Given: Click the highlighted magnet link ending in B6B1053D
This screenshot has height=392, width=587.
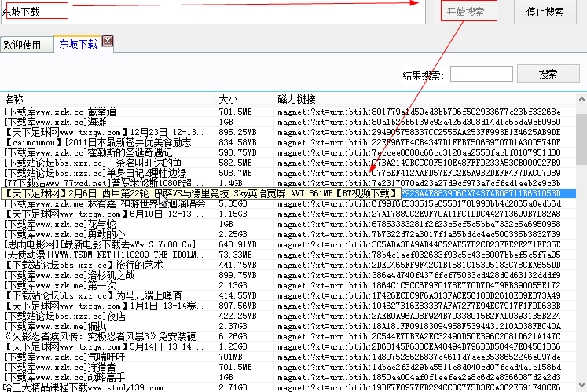Looking at the screenshot, I should (x=481, y=193).
